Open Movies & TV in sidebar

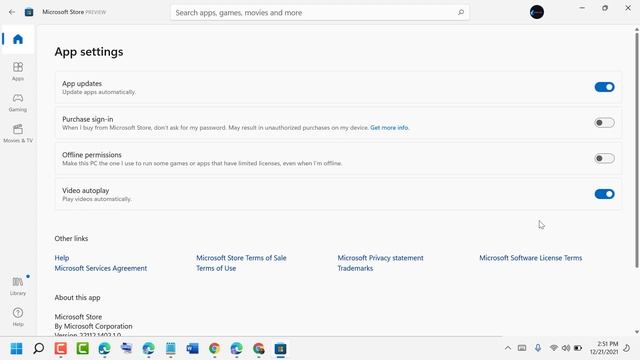18,133
